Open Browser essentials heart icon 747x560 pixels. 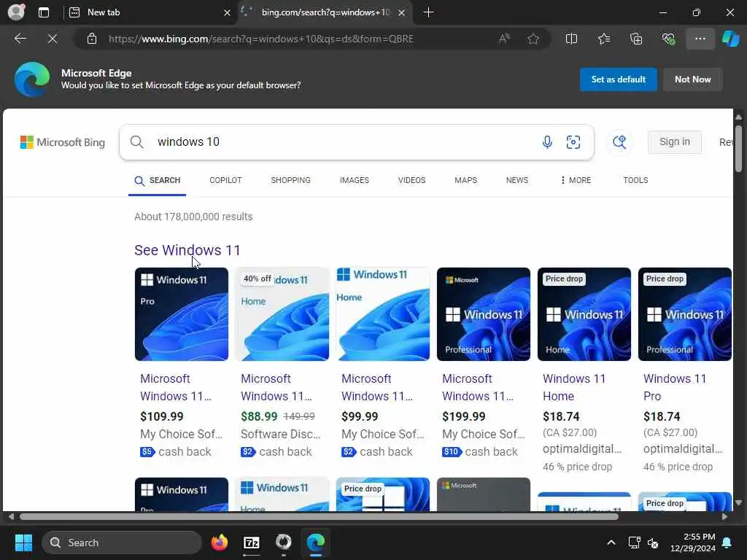click(x=668, y=39)
